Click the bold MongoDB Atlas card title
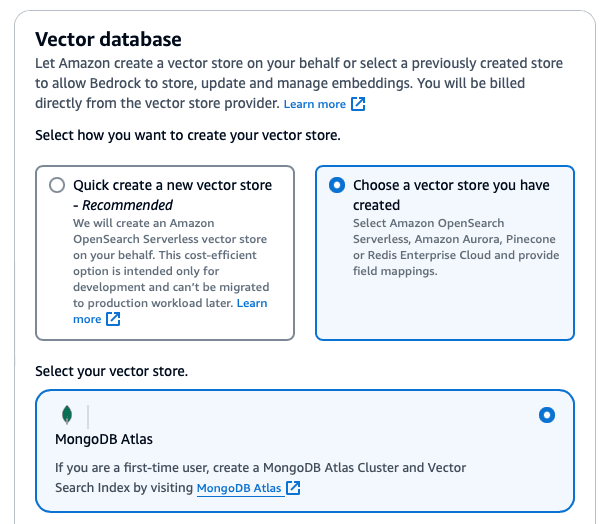The height and width of the screenshot is (524, 613). [x=104, y=440]
